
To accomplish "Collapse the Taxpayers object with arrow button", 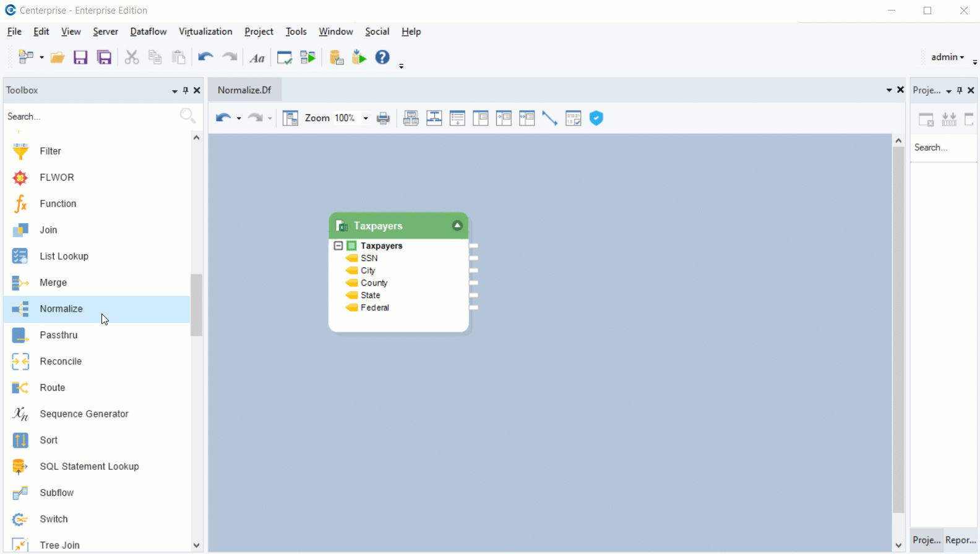I will click(x=457, y=226).
